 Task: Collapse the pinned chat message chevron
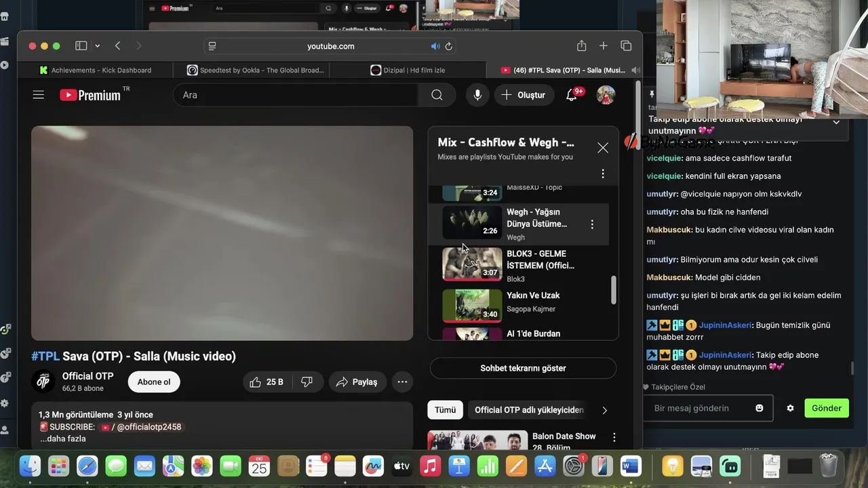point(836,123)
